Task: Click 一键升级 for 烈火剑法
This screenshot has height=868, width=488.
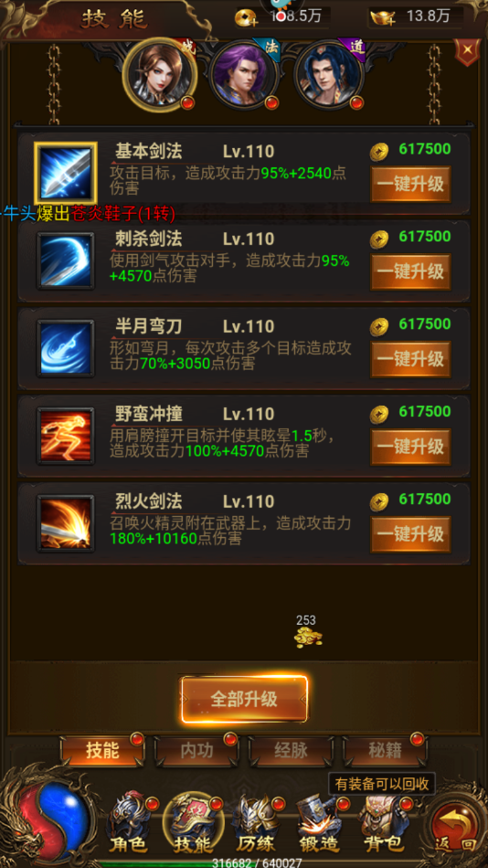Action: point(410,534)
